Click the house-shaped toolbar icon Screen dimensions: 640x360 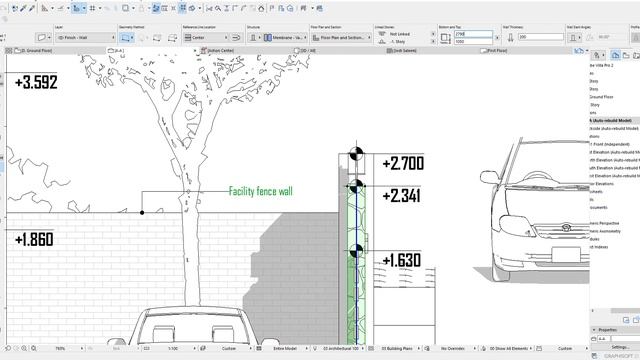(261, 8)
